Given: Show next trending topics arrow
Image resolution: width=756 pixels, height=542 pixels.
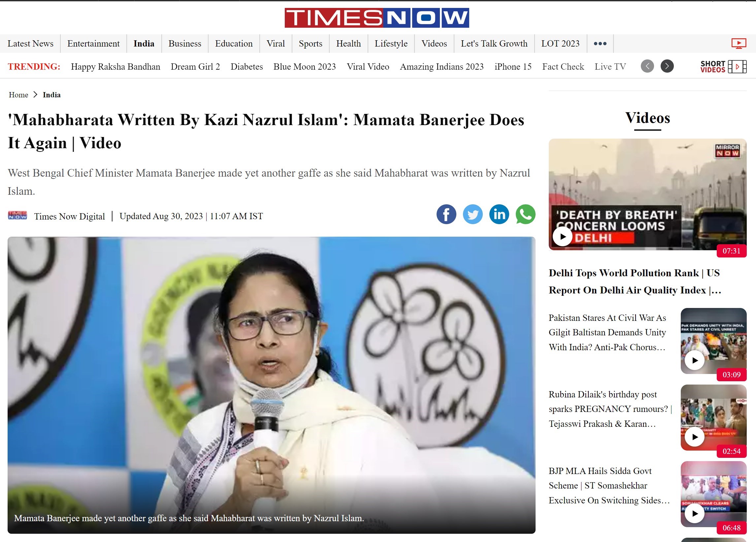Looking at the screenshot, I should point(667,66).
